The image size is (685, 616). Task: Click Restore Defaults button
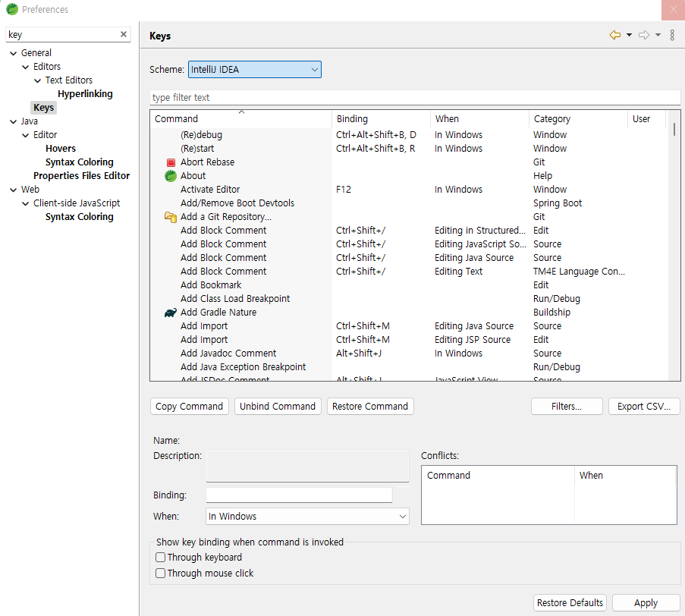click(570, 603)
